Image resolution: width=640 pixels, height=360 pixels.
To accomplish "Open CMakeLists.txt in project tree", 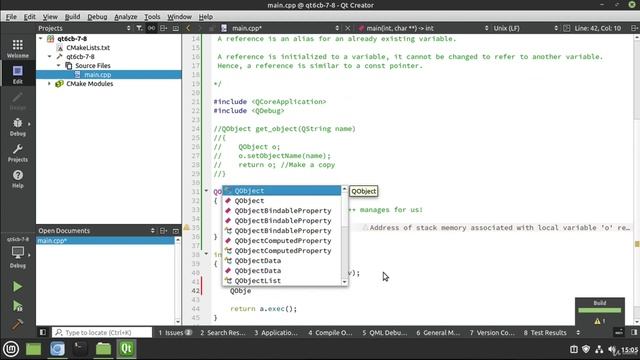I will click(x=88, y=47).
